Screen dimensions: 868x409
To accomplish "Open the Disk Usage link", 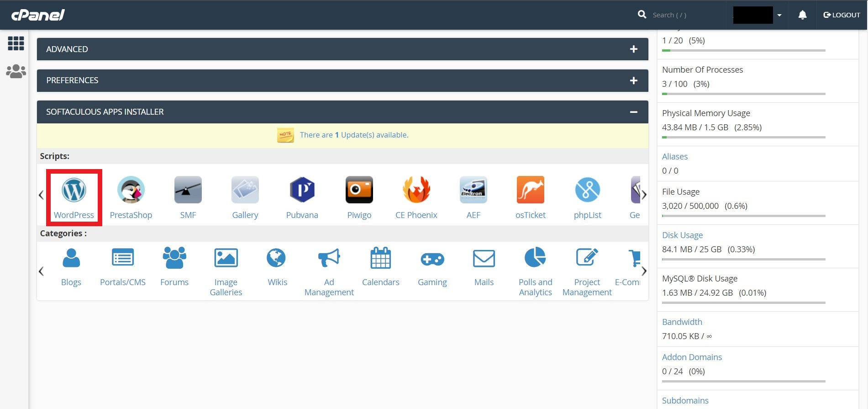I will pos(682,235).
